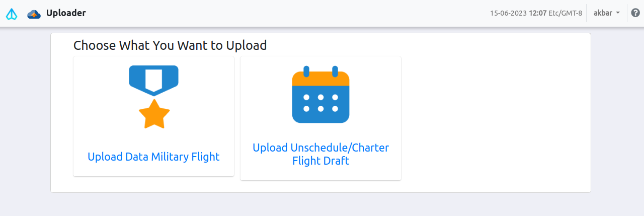Click the "Choose What You Want to Upload" heading
644x216 pixels.
(x=170, y=45)
